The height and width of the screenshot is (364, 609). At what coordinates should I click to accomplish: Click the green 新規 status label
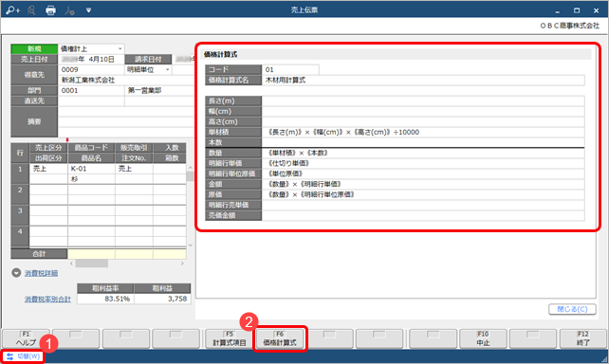pos(34,48)
